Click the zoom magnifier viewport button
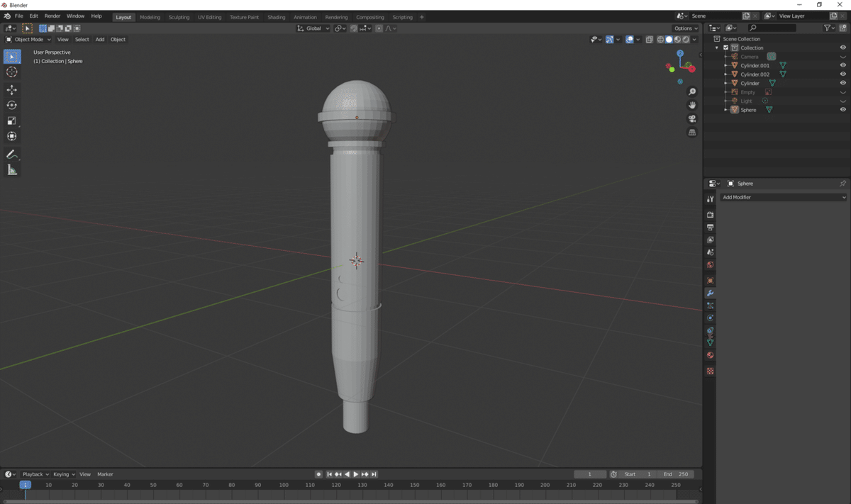 [x=693, y=92]
